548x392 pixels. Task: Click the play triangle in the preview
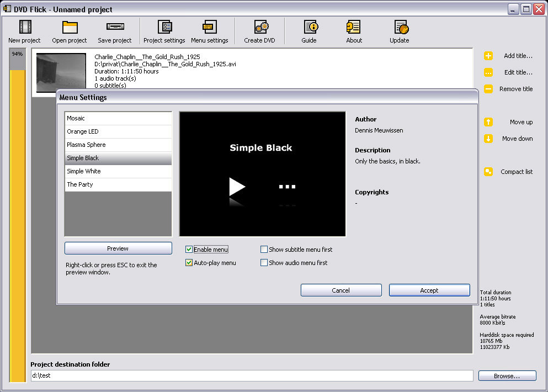[237, 187]
